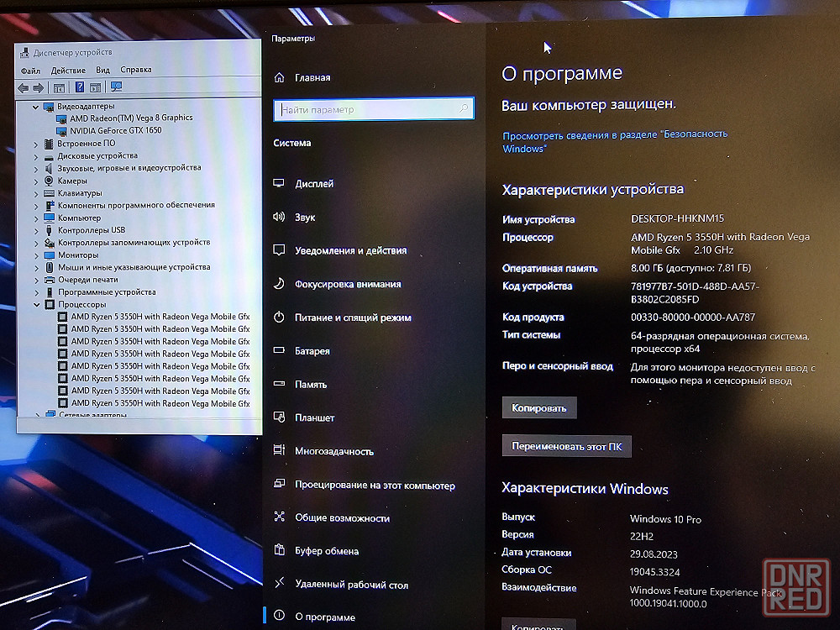Click the product code 00330-80000-00000-AA787
Screen dimensions: 840x630
click(x=693, y=318)
